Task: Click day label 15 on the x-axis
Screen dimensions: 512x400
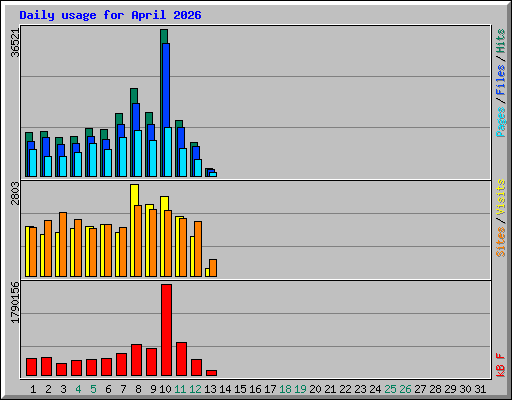Action: [240, 389]
